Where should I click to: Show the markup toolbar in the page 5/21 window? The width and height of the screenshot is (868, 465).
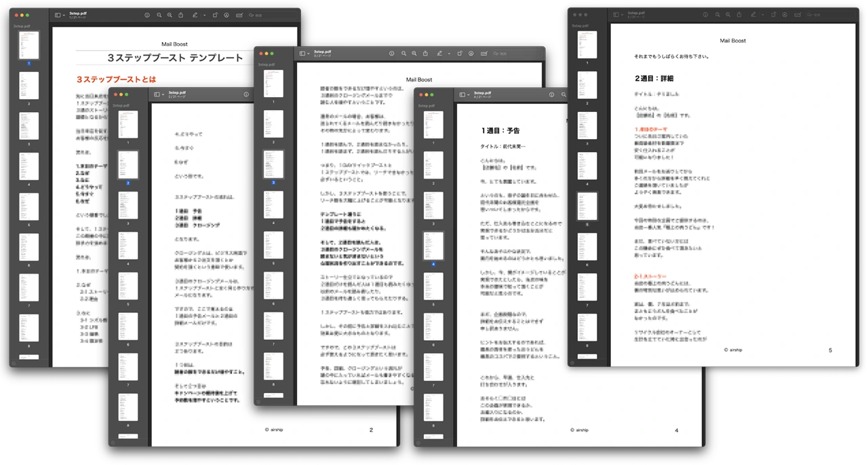pos(785,14)
